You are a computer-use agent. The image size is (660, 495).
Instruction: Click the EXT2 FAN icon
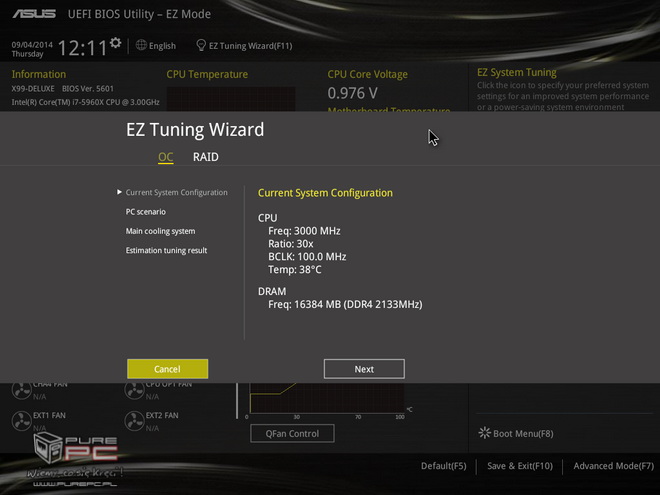134,421
